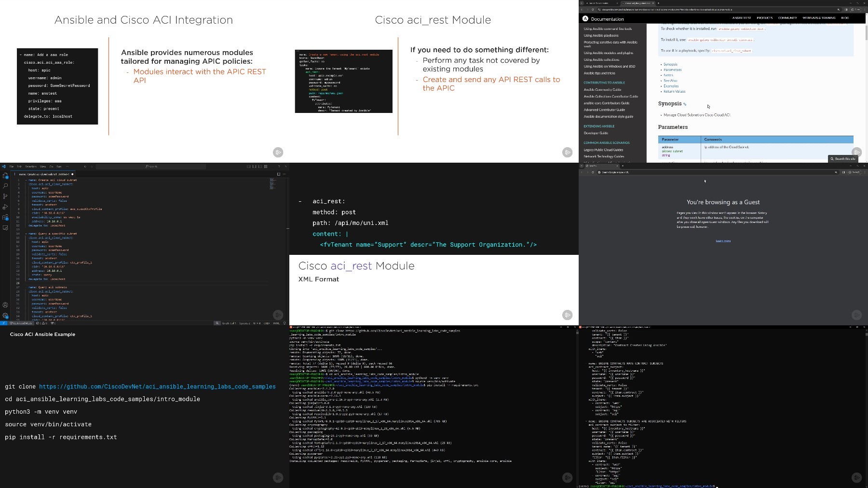
Task: Toggle the VS Code primary sidebar layout icon
Action: coord(248,167)
